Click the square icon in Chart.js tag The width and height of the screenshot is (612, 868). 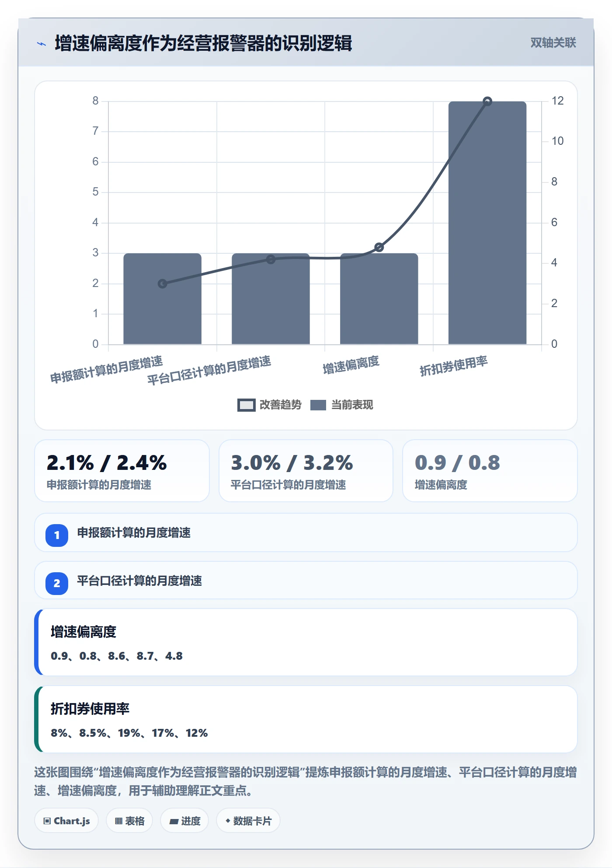point(47,821)
